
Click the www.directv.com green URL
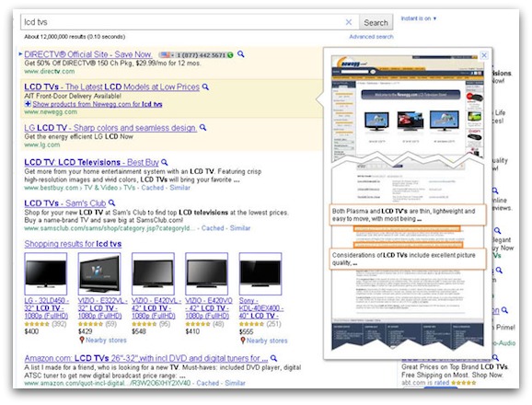coord(50,71)
